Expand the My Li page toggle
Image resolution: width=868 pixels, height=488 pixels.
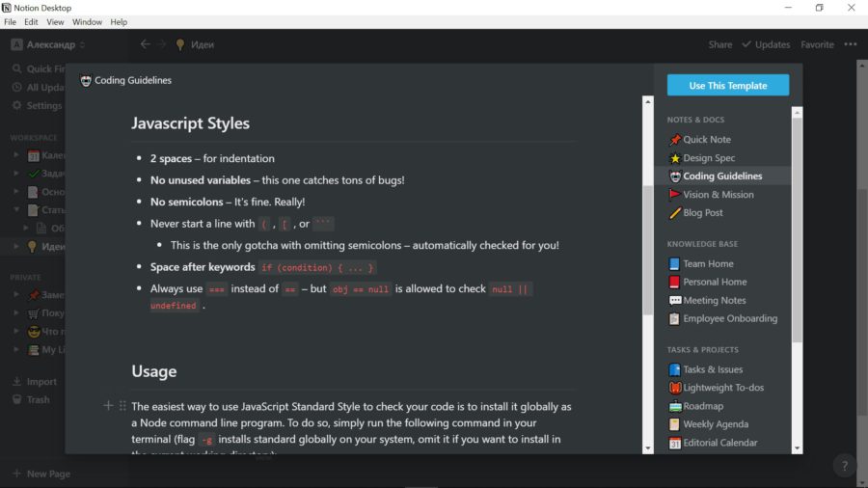(16, 349)
